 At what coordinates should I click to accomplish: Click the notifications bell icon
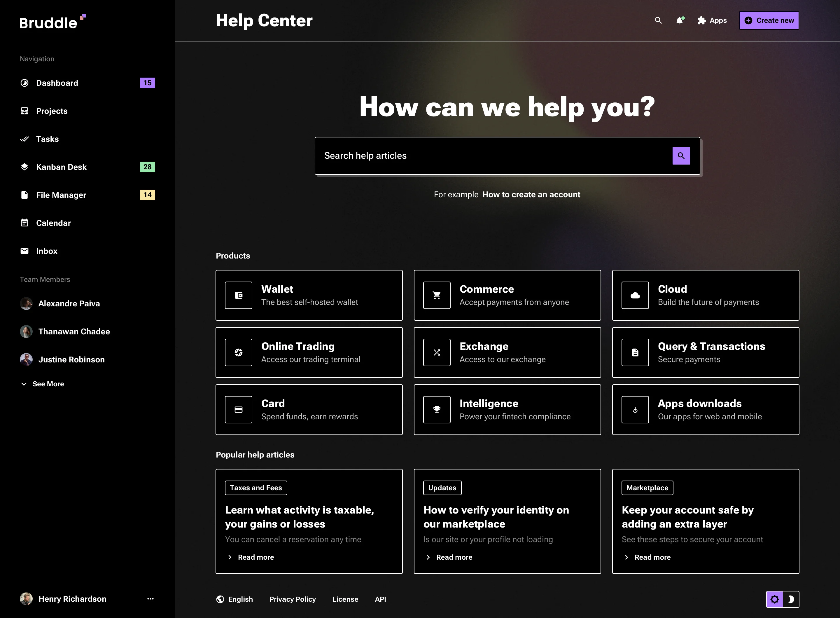pos(680,21)
